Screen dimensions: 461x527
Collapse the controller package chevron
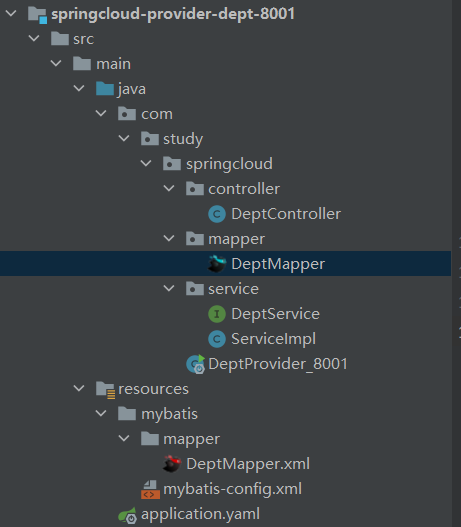[169, 188]
